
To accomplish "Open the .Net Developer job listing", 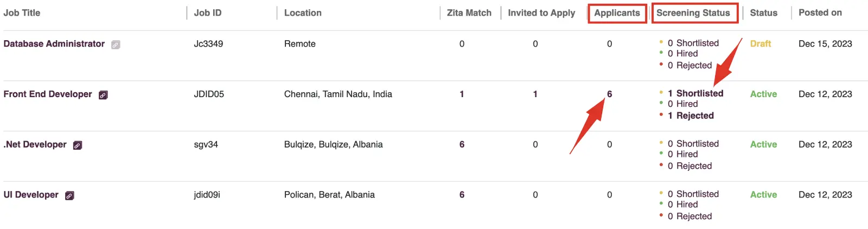I will [x=35, y=144].
